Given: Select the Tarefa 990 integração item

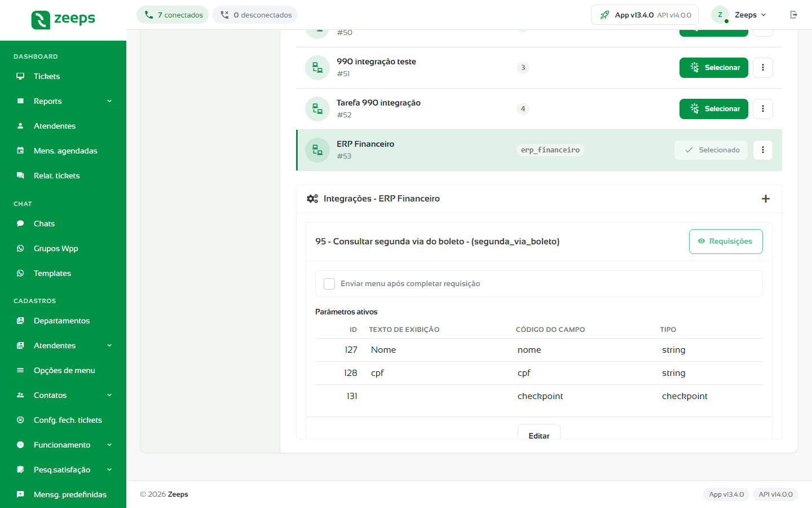Looking at the screenshot, I should [714, 109].
